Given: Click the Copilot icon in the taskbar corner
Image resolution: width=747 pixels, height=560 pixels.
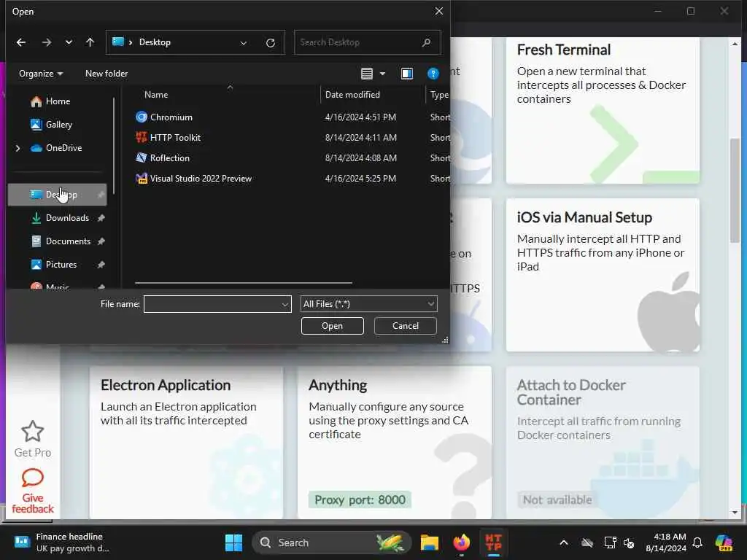Looking at the screenshot, I should click(724, 542).
